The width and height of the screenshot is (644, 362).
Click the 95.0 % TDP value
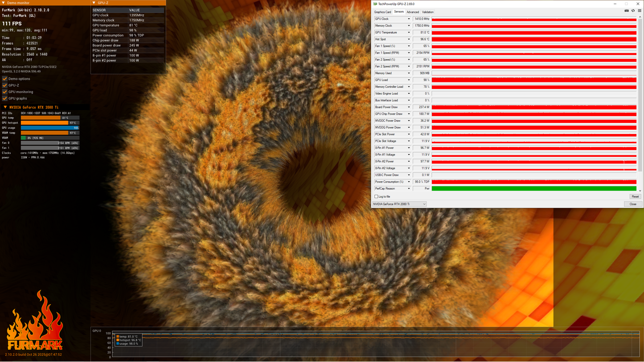tap(422, 182)
